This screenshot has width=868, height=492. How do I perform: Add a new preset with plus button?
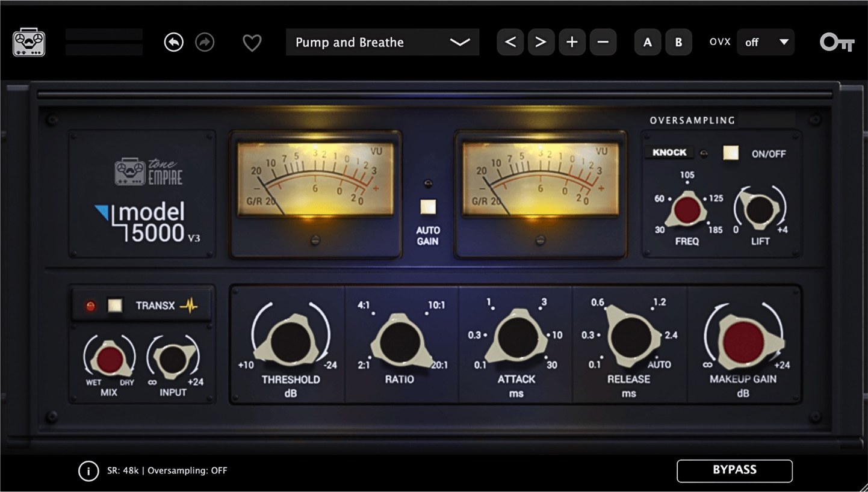tap(572, 42)
